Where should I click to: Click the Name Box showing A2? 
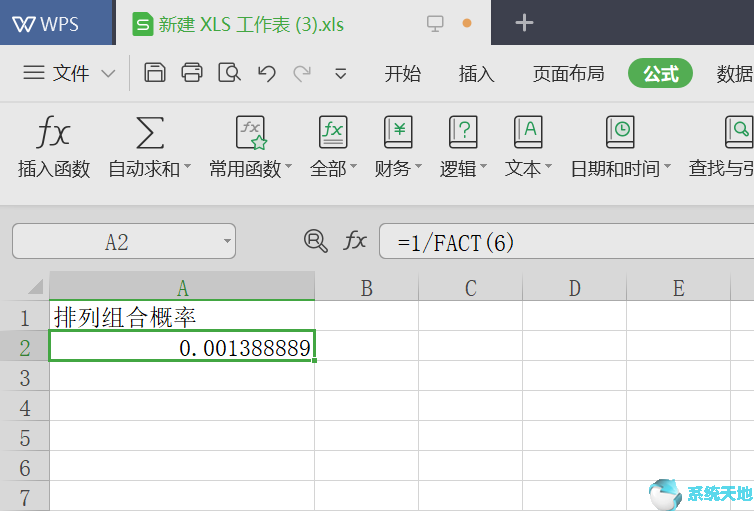124,241
